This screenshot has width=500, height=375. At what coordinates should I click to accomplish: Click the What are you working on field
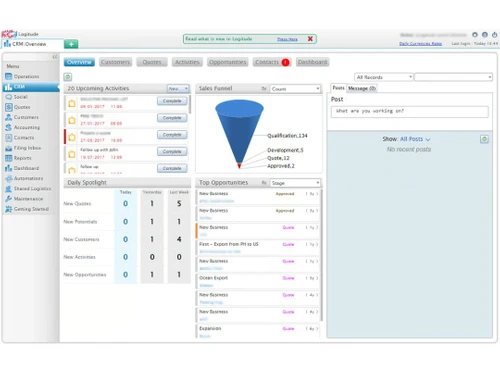coord(410,112)
